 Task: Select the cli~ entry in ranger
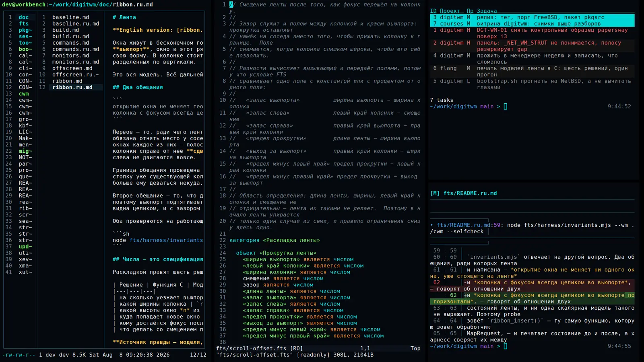(25, 68)
